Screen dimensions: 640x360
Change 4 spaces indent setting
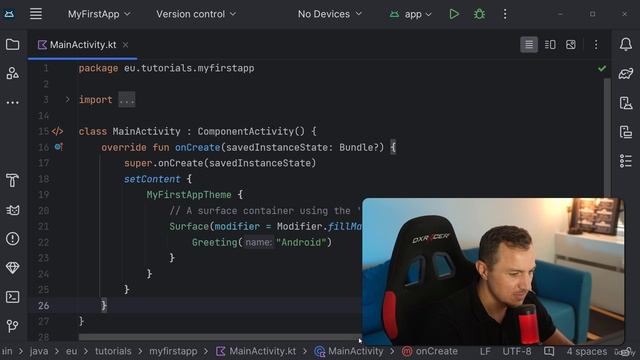click(x=587, y=351)
